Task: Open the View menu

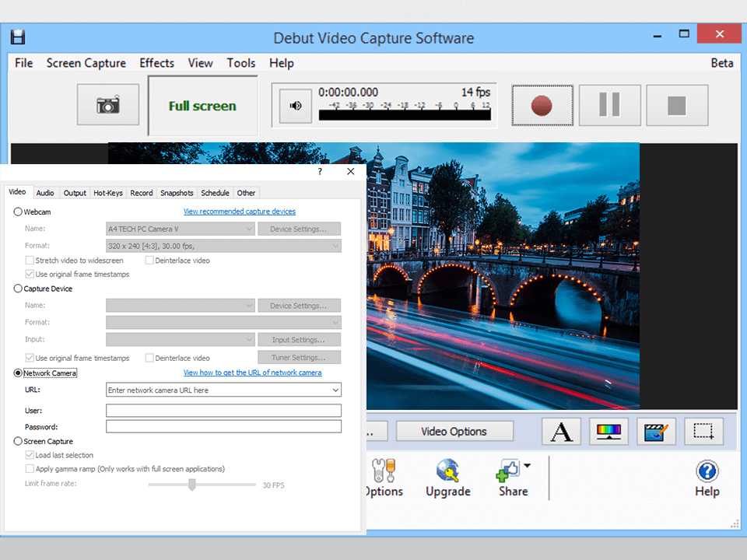Action: pyautogui.click(x=200, y=63)
